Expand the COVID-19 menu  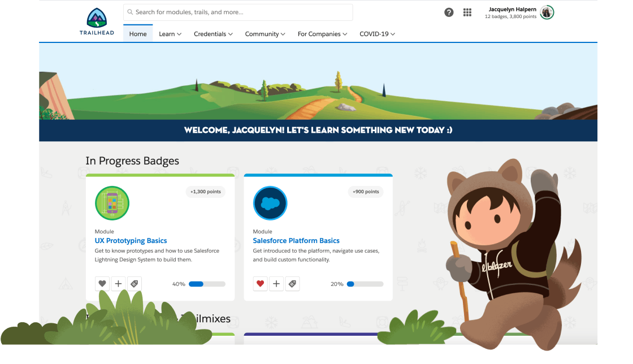[x=377, y=34]
